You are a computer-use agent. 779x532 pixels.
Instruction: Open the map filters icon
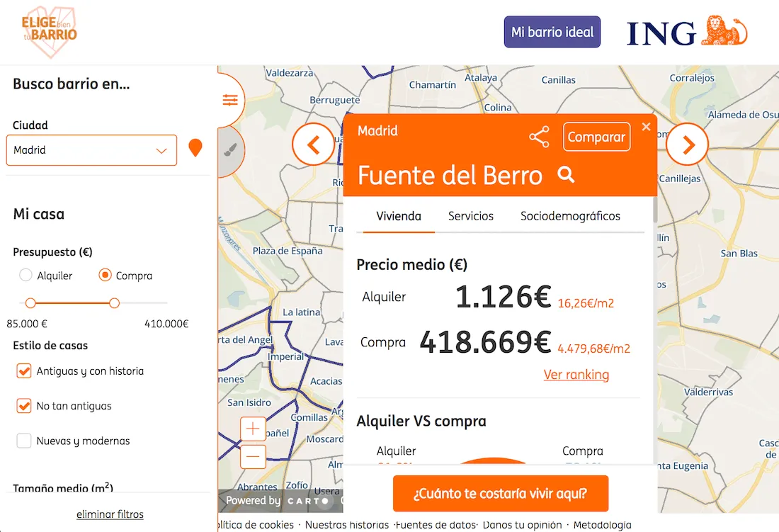pos(229,99)
